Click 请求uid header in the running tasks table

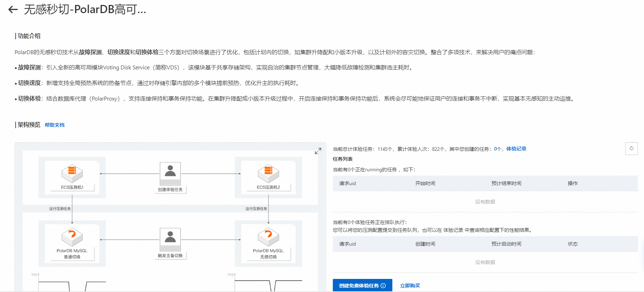coord(347,183)
